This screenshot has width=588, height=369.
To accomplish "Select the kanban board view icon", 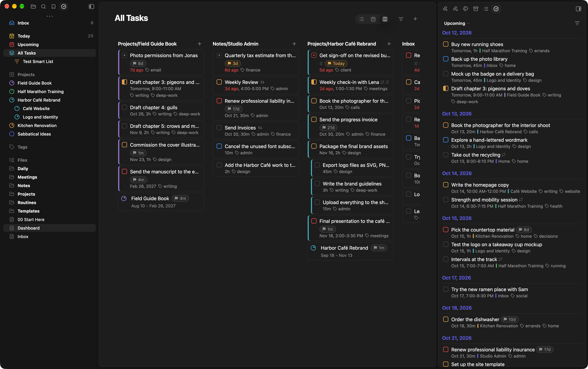I will (385, 19).
